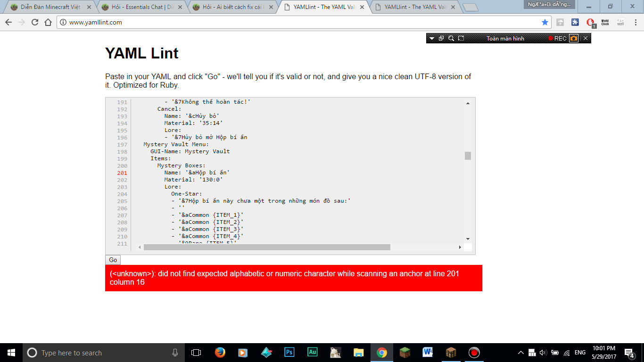View site information for yamllint.com

coord(63,22)
